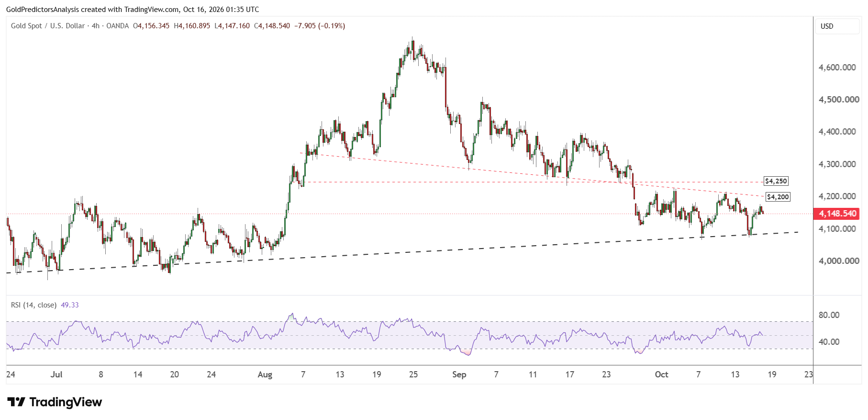Viewport: 868px width, 420px height.
Task: Click the TradingView logo at the bottom
Action: (x=55, y=402)
